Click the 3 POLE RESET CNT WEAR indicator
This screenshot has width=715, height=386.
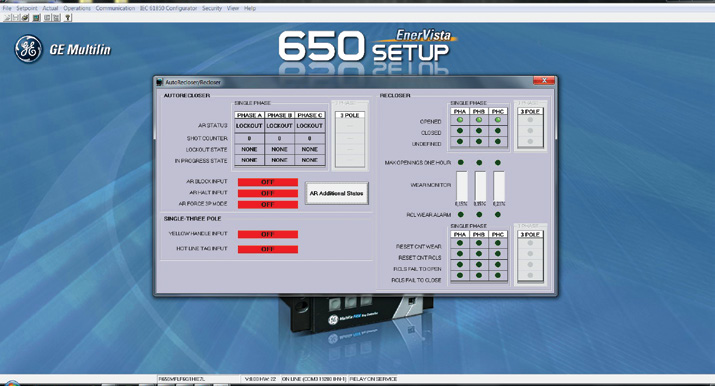coord(530,243)
